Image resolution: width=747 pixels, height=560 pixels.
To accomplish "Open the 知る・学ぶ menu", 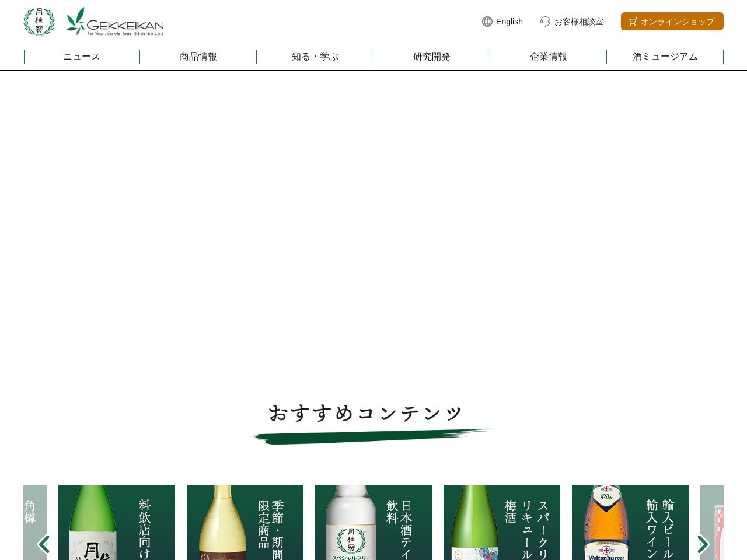I will coord(315,57).
